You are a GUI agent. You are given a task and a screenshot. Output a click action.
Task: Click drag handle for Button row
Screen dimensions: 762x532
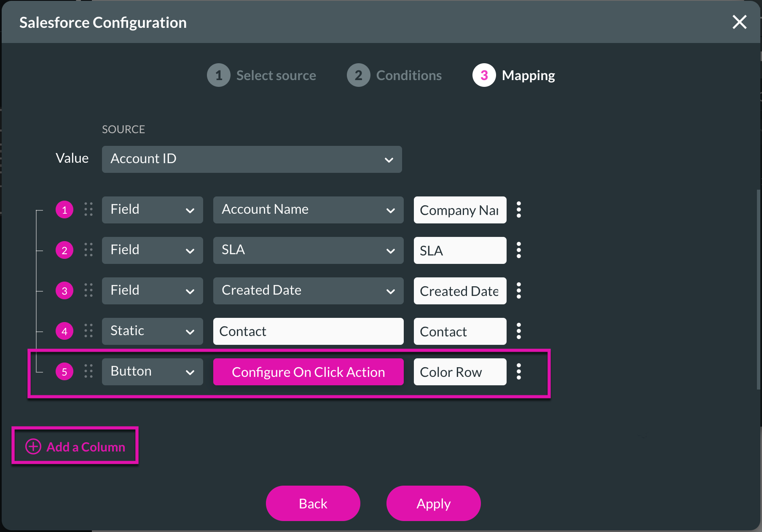point(88,371)
